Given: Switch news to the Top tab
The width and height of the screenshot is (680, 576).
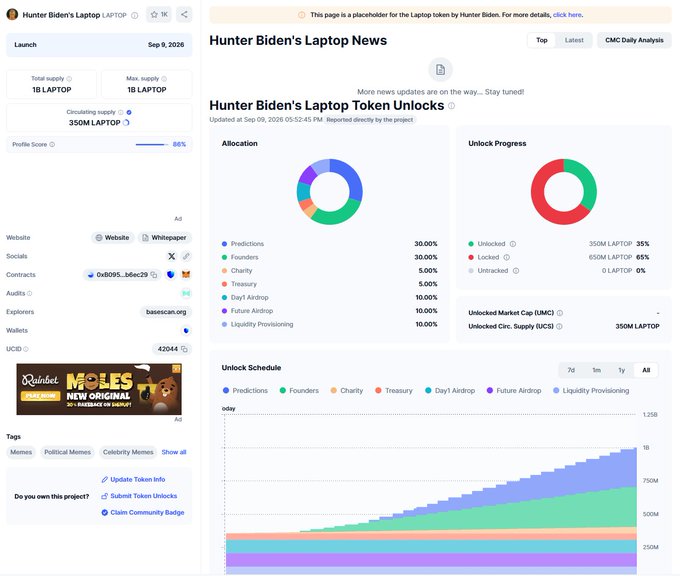Looking at the screenshot, I should [x=542, y=40].
